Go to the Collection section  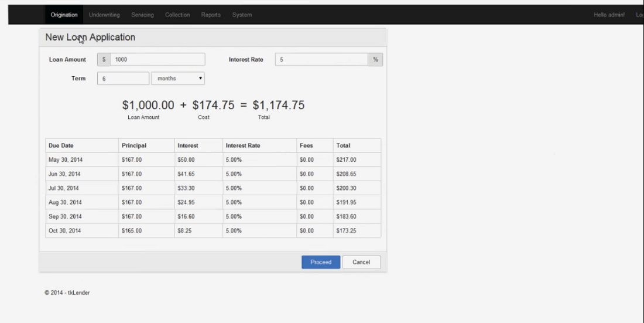point(177,15)
